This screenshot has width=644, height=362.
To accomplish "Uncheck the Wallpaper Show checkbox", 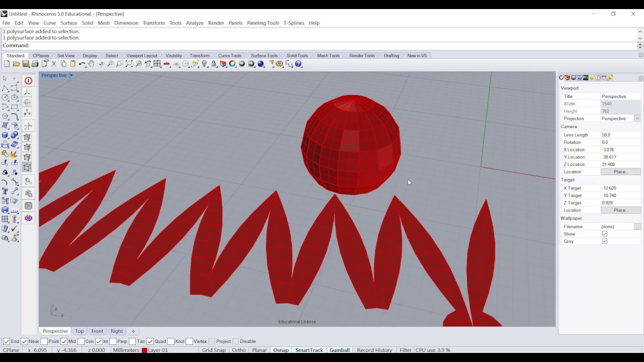I will (605, 234).
